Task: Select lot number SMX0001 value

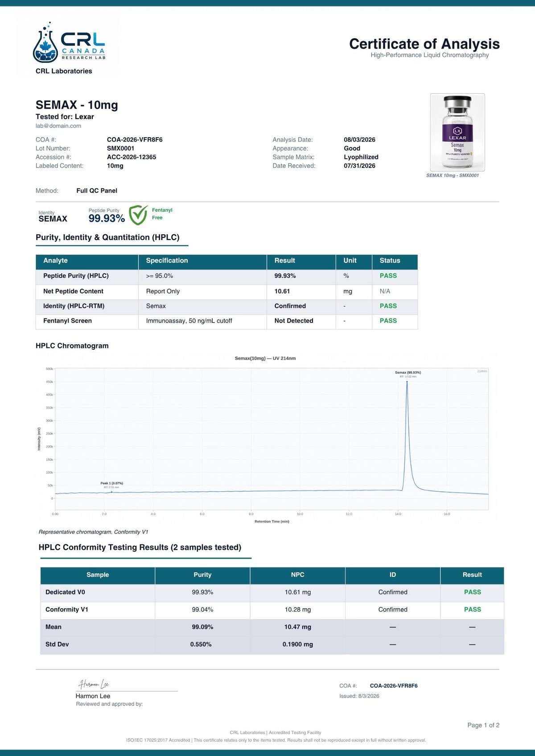Action: pyautogui.click(x=120, y=148)
